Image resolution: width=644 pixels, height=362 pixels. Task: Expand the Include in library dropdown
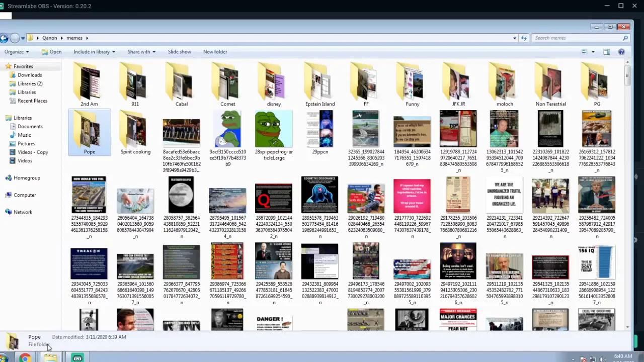coord(94,52)
